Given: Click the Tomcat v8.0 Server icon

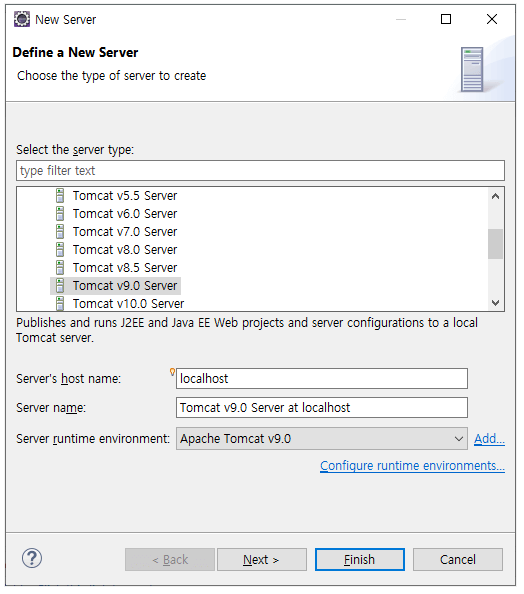Looking at the screenshot, I should coord(60,250).
